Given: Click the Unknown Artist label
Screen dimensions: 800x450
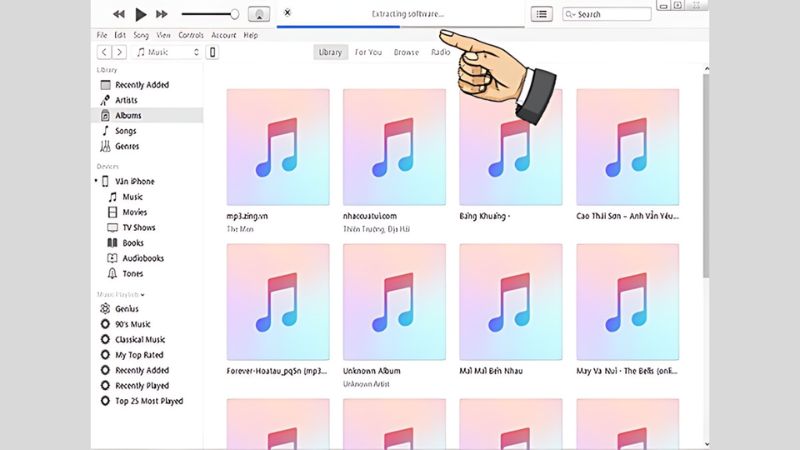Looking at the screenshot, I should (x=366, y=384).
